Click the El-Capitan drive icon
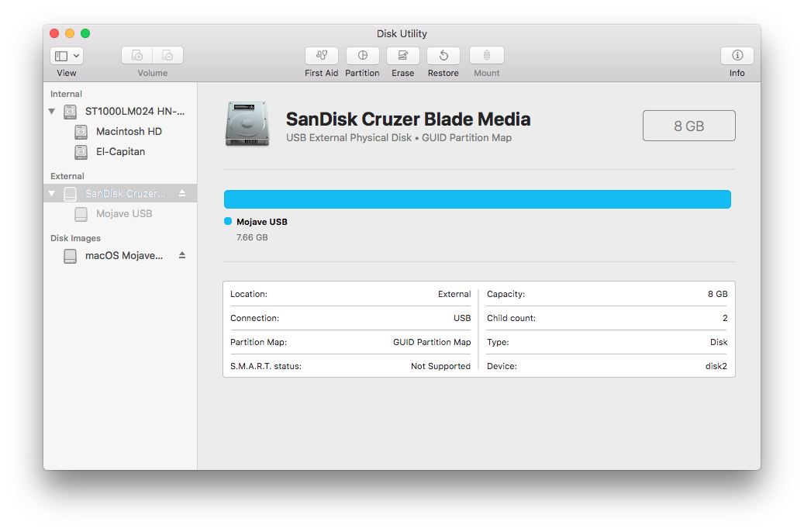Screen dimensions: 804x532 (x=81, y=152)
